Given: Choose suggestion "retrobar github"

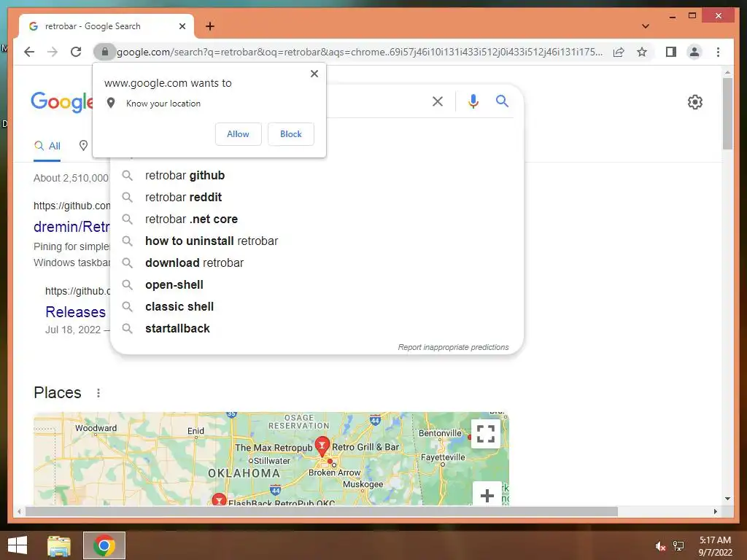Looking at the screenshot, I should [x=317, y=175].
